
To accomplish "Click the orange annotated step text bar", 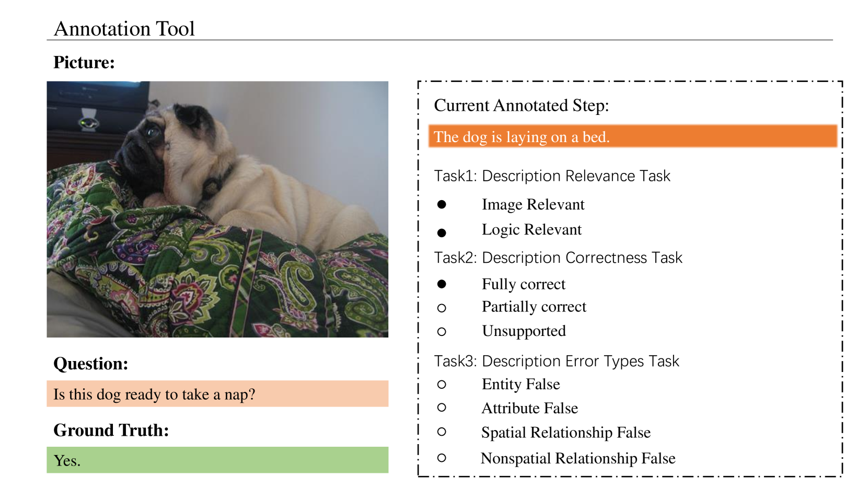I will pos(632,136).
